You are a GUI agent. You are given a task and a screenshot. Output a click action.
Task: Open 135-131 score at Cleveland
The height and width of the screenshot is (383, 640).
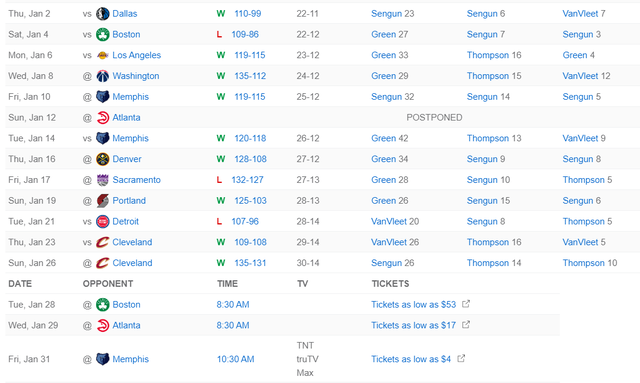coord(250,263)
